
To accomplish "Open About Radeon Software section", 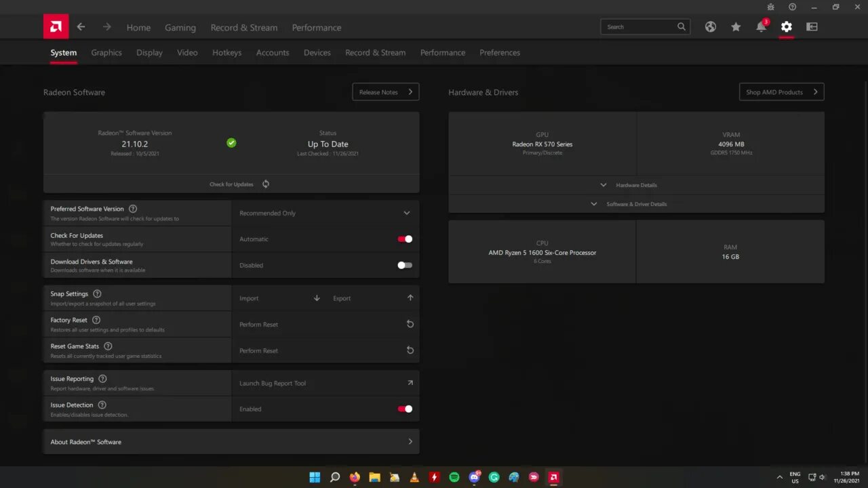I will 231,442.
